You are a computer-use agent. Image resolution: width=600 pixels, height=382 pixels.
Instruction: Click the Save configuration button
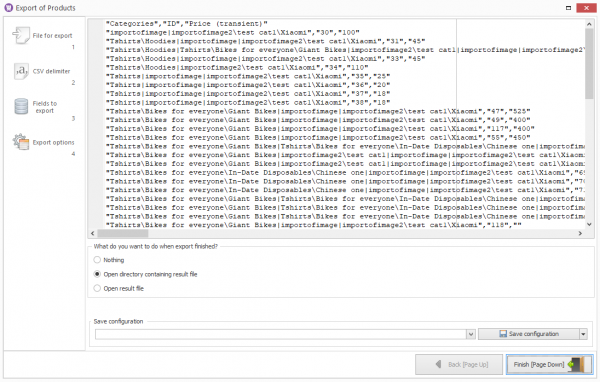click(x=529, y=334)
